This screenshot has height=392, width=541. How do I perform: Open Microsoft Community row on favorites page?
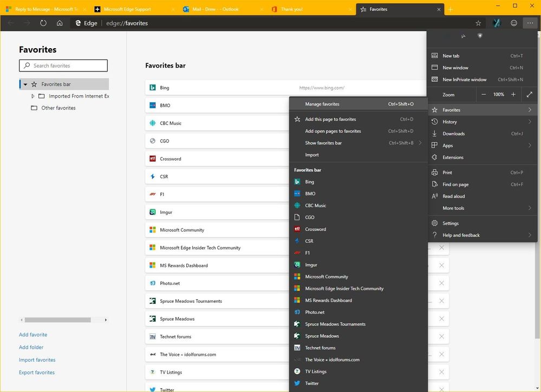tap(217, 230)
